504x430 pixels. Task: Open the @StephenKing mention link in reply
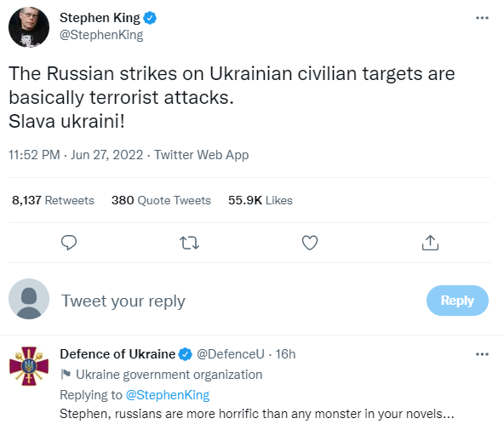(168, 395)
